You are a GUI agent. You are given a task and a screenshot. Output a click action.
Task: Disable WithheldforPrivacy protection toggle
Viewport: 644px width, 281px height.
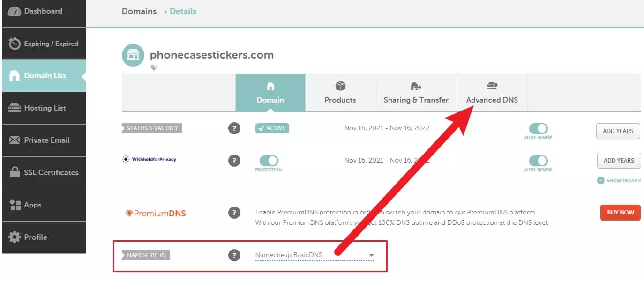click(269, 161)
